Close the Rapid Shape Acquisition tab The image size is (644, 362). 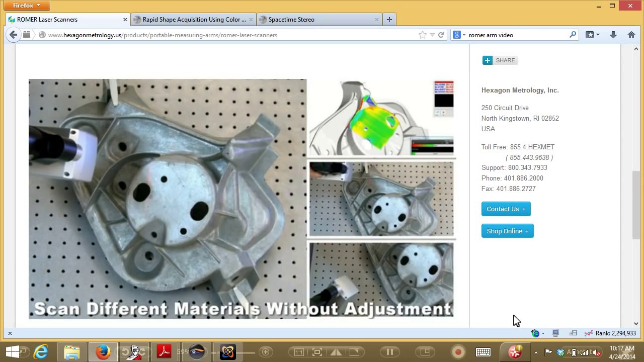pos(251,20)
